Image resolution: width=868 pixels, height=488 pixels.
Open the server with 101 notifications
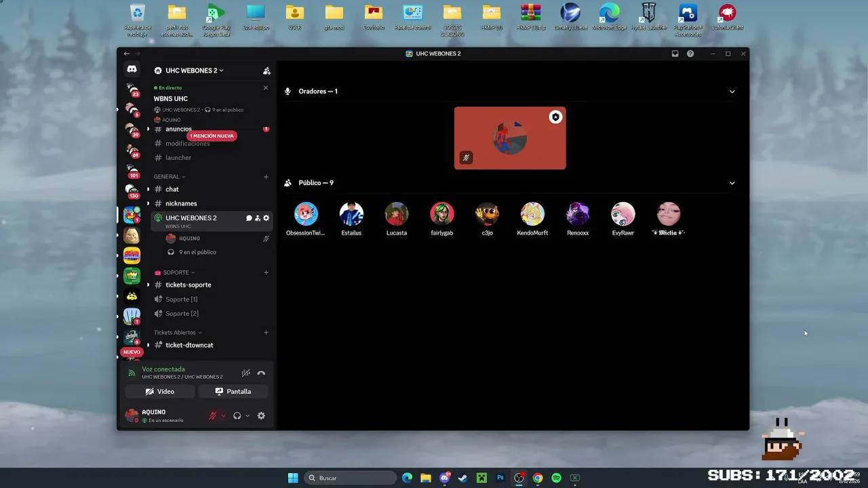tap(132, 170)
